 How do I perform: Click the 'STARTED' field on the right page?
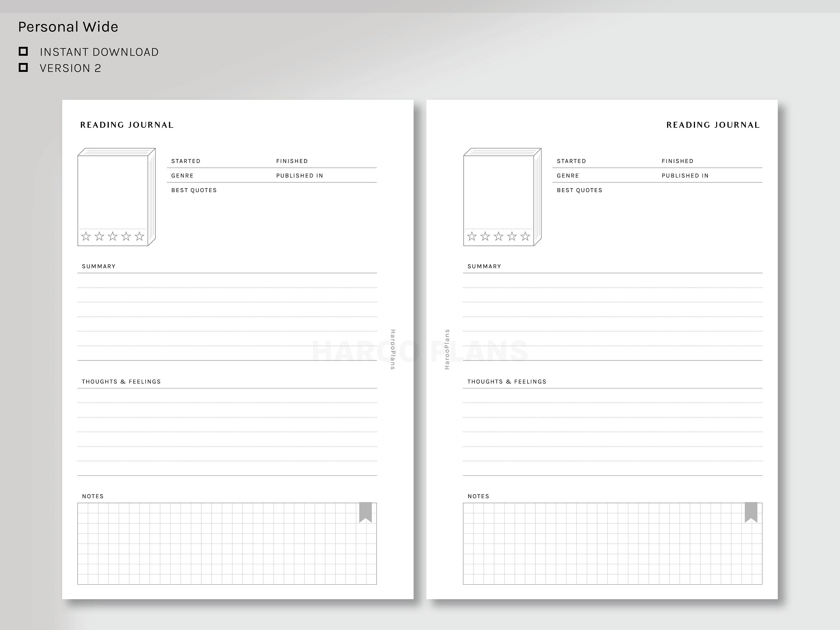605,161
